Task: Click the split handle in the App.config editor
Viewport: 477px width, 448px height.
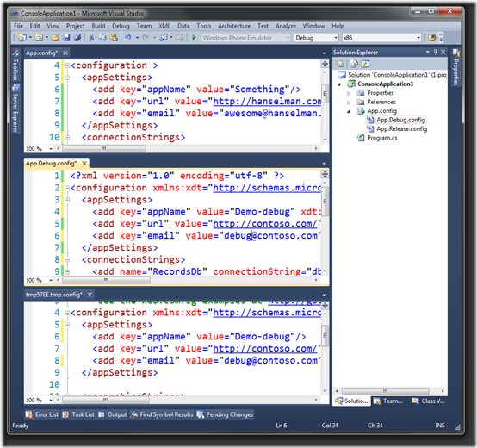Action: [x=325, y=64]
